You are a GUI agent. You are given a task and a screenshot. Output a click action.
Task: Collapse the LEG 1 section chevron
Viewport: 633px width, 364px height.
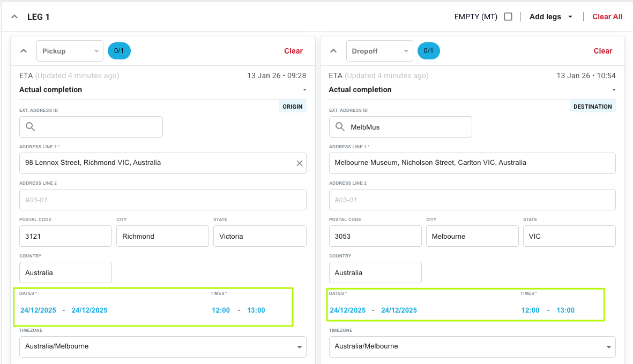14,17
